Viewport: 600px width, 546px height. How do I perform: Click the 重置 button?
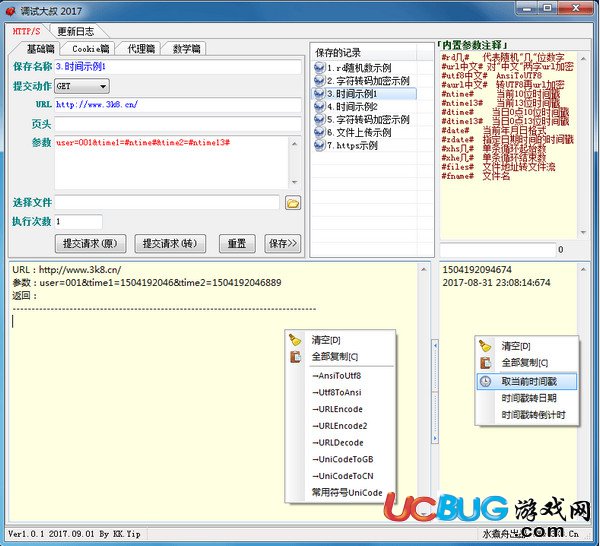237,243
